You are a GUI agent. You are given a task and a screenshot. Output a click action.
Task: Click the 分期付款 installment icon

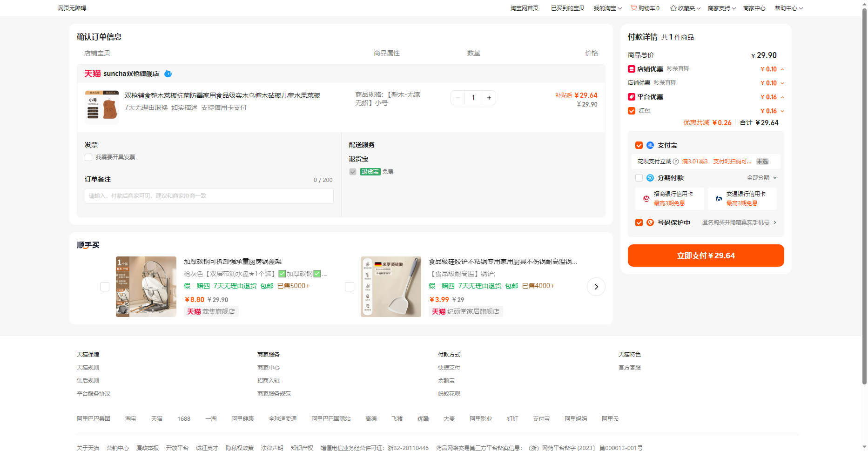point(650,178)
